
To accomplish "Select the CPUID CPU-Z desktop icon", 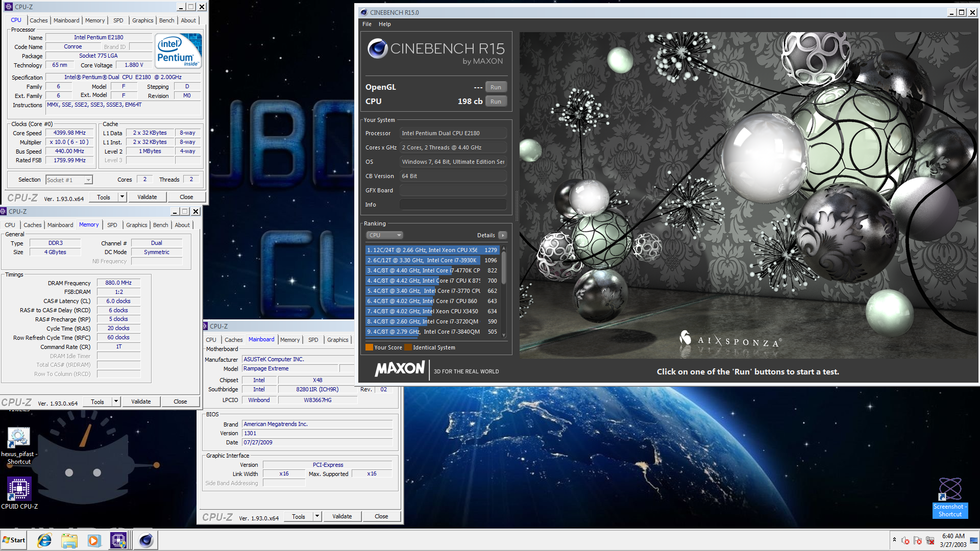I will point(19,493).
